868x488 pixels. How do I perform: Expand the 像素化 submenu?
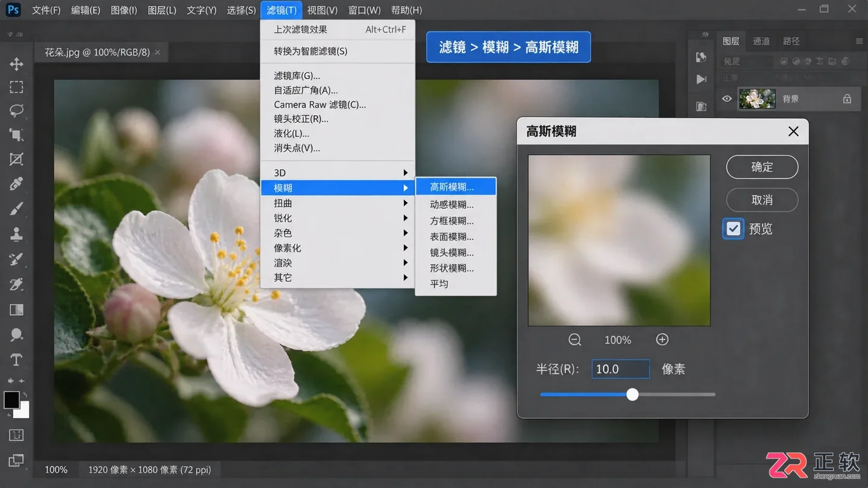click(338, 248)
